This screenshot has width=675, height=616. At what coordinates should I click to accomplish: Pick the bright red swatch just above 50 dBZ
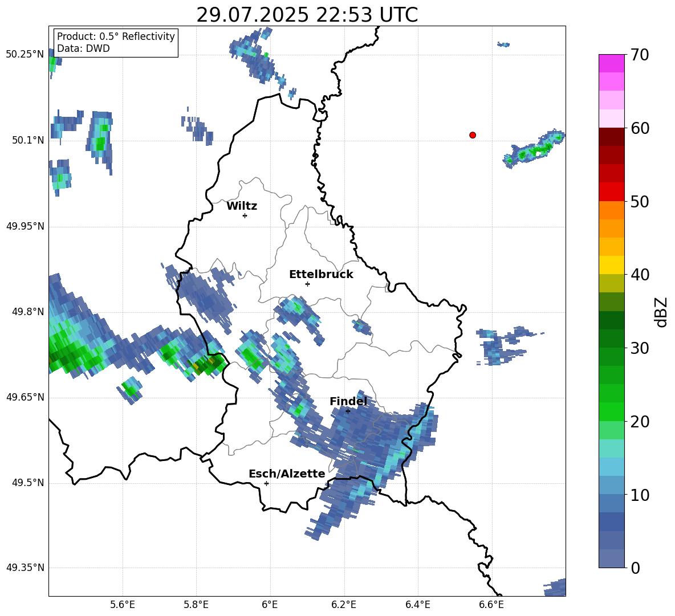612,191
